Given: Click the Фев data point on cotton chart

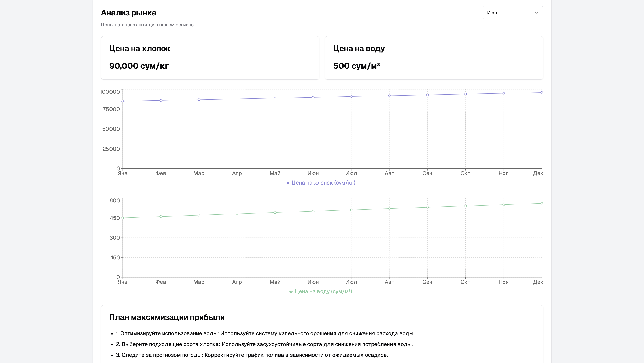Looking at the screenshot, I should (x=161, y=100).
